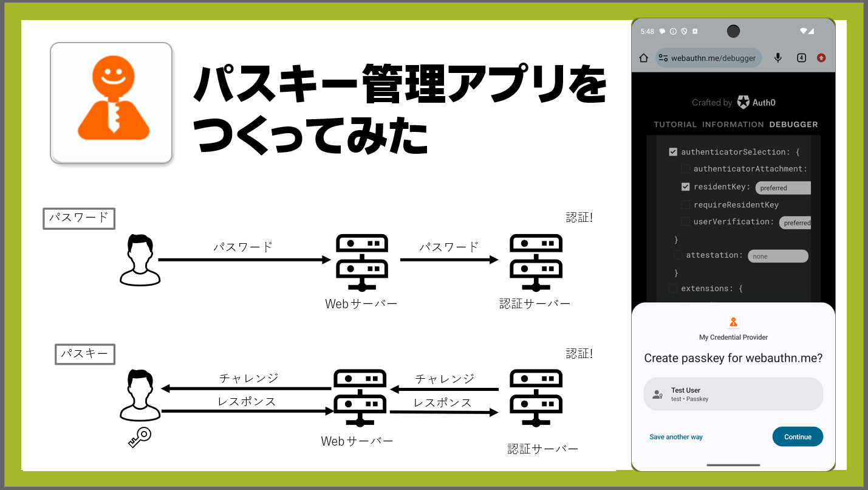Image resolution: width=868 pixels, height=490 pixels.
Task: Click the auth server icon in the passkey diagram
Action: pos(536,398)
